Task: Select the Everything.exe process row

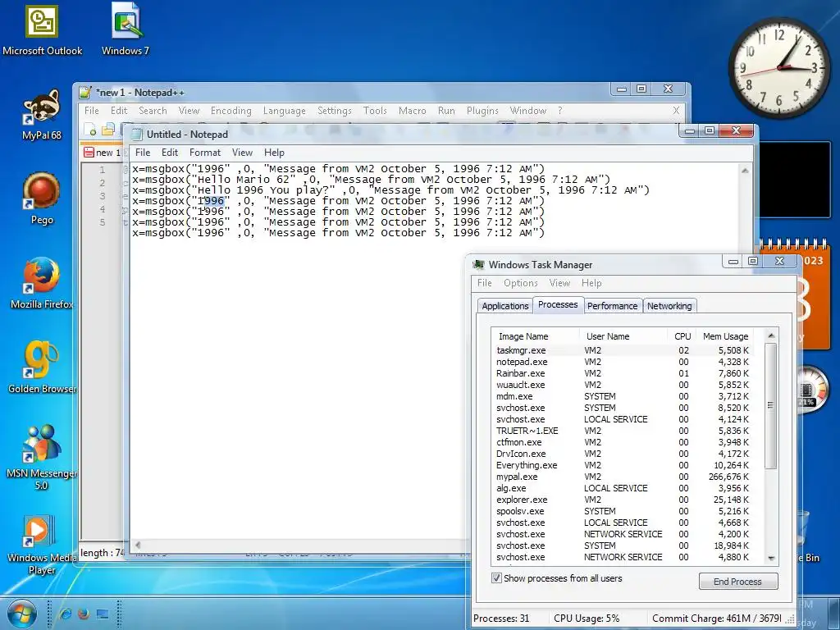Action: coord(623,465)
